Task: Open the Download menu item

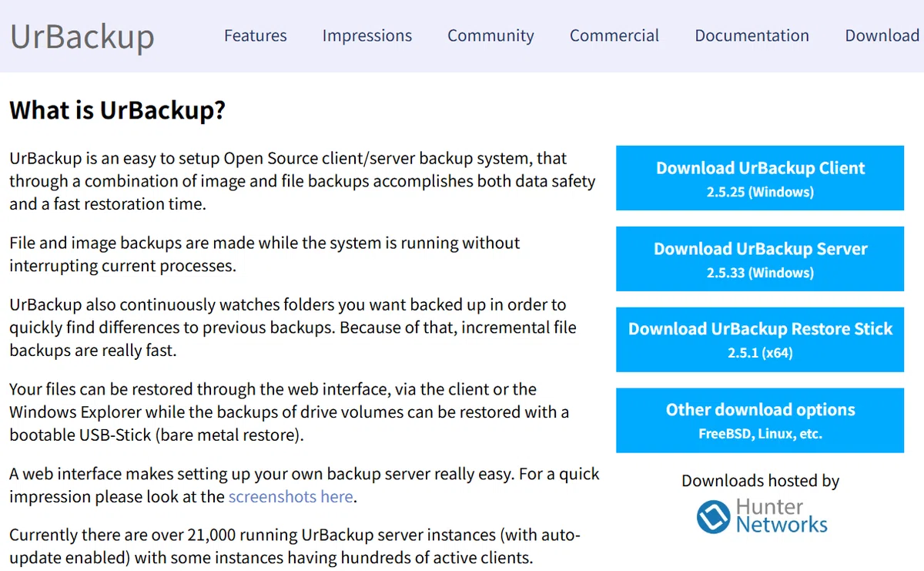Action: pyautogui.click(x=882, y=35)
